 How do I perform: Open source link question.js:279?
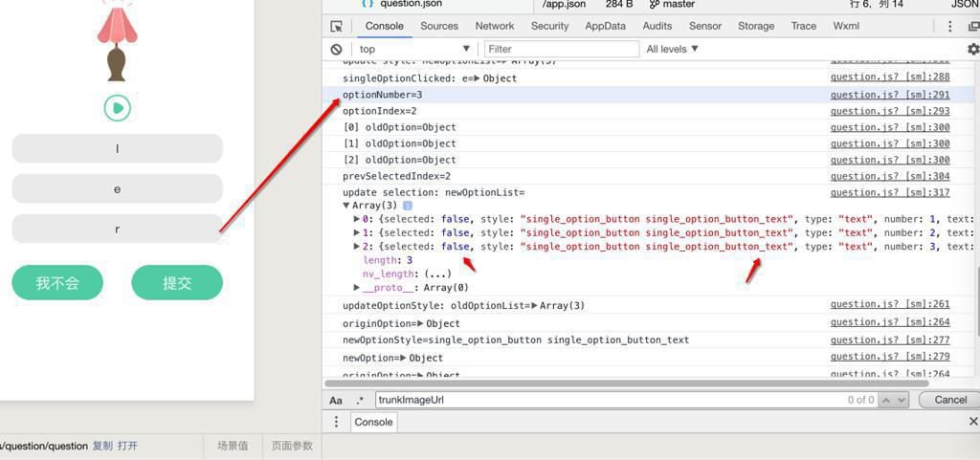[x=890, y=357]
